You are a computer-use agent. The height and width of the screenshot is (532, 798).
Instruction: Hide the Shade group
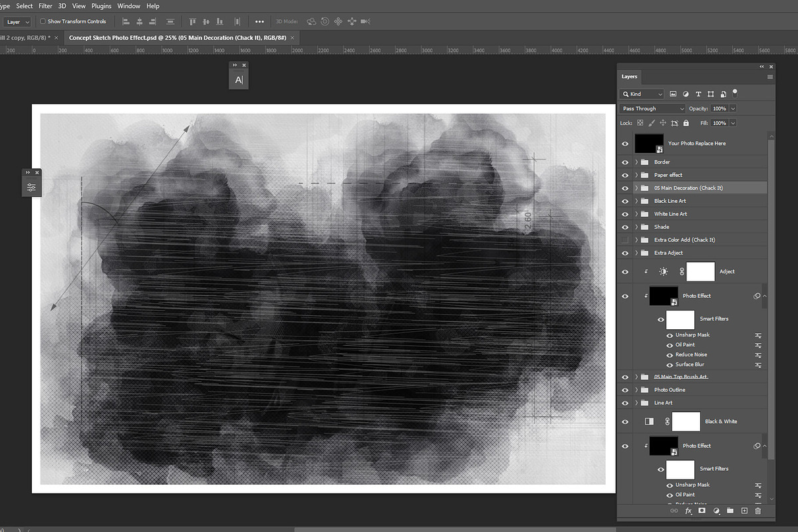click(624, 227)
